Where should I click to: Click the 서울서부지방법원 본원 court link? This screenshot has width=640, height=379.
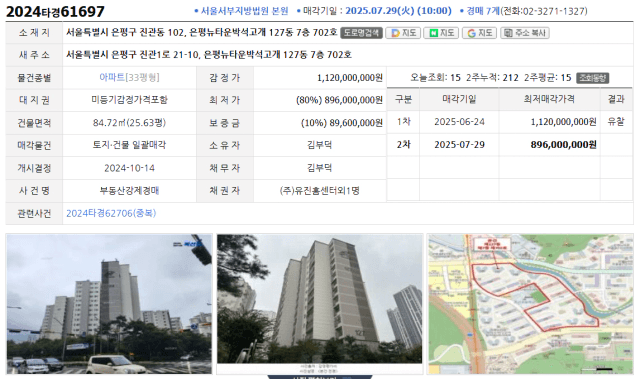pyautogui.click(x=244, y=11)
